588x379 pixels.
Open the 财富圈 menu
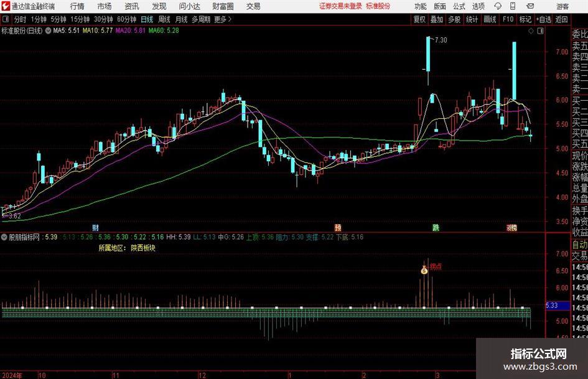point(223,6)
